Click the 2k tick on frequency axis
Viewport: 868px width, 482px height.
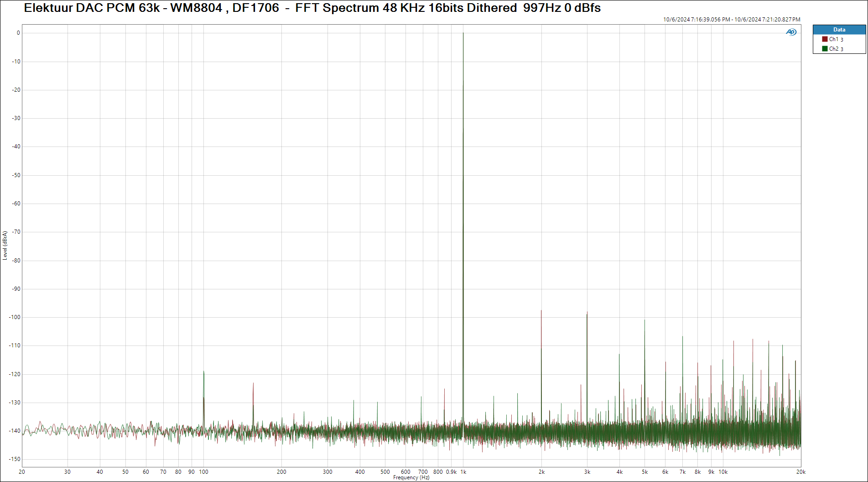[541, 472]
